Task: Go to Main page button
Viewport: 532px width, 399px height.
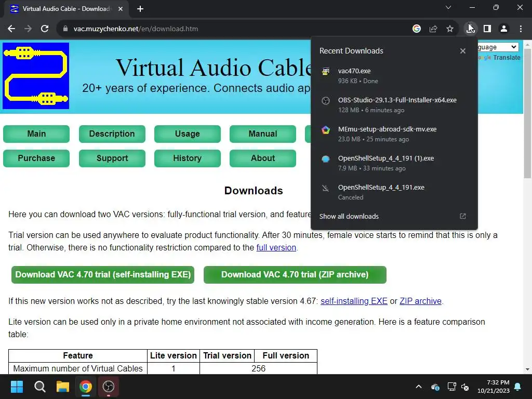Action: click(x=36, y=134)
